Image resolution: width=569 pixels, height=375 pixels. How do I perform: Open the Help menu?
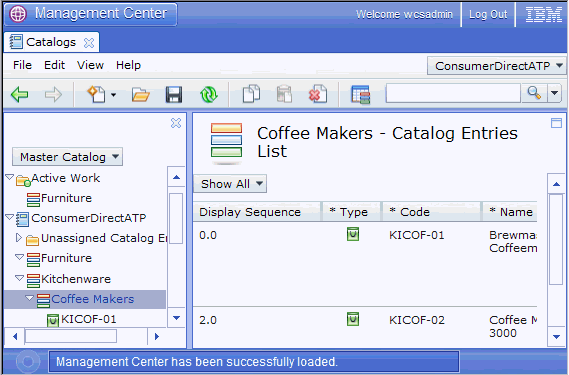[128, 65]
